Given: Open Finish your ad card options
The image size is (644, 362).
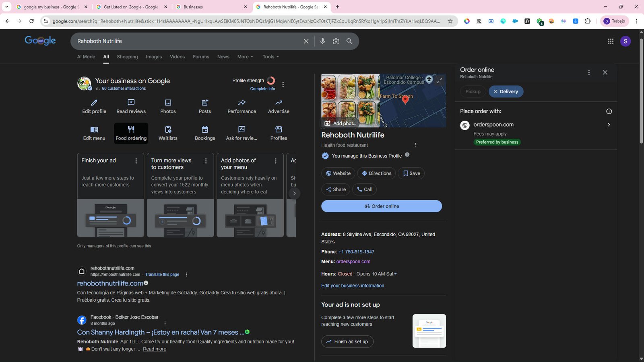Looking at the screenshot, I should (x=136, y=161).
